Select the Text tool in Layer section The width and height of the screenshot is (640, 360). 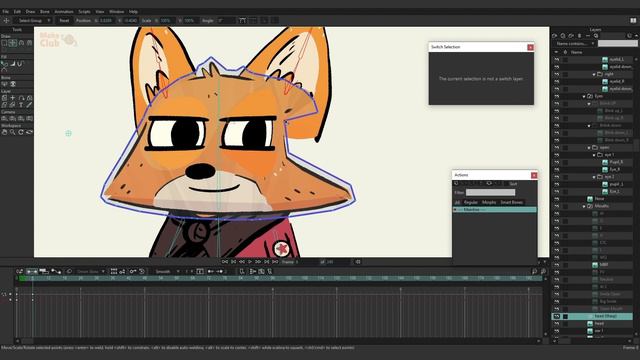point(21,105)
